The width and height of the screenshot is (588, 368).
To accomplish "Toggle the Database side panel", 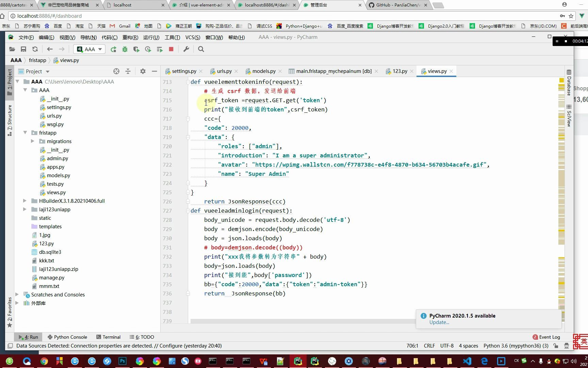I will point(569,82).
